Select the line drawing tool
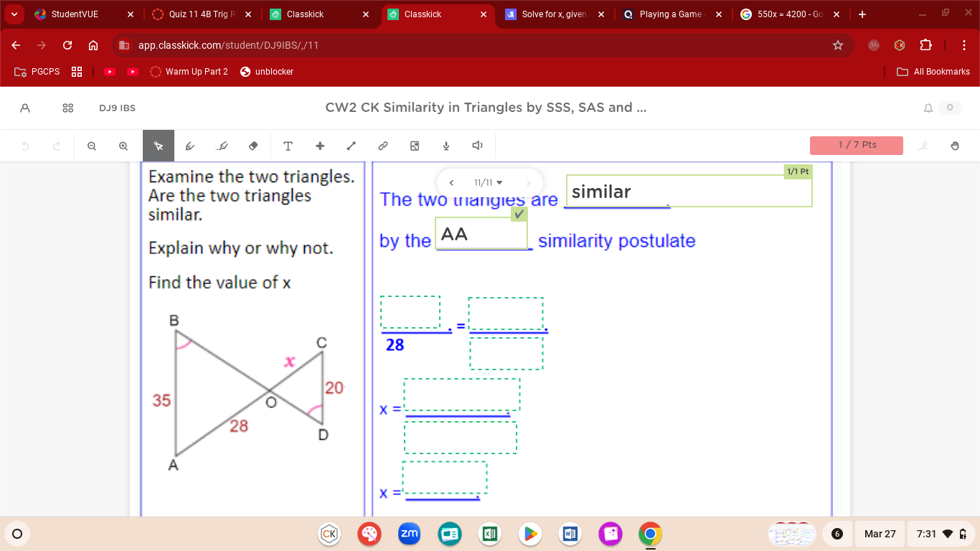The width and height of the screenshot is (980, 551). click(x=351, y=146)
